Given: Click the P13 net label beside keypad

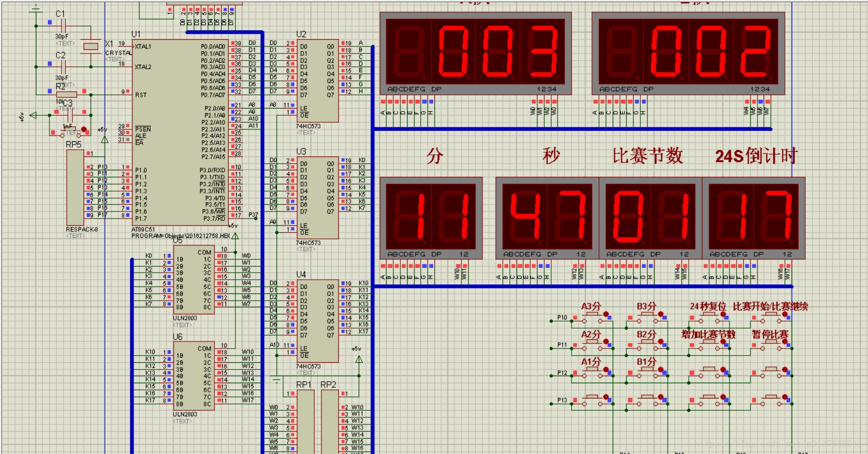Looking at the screenshot, I should 562,400.
